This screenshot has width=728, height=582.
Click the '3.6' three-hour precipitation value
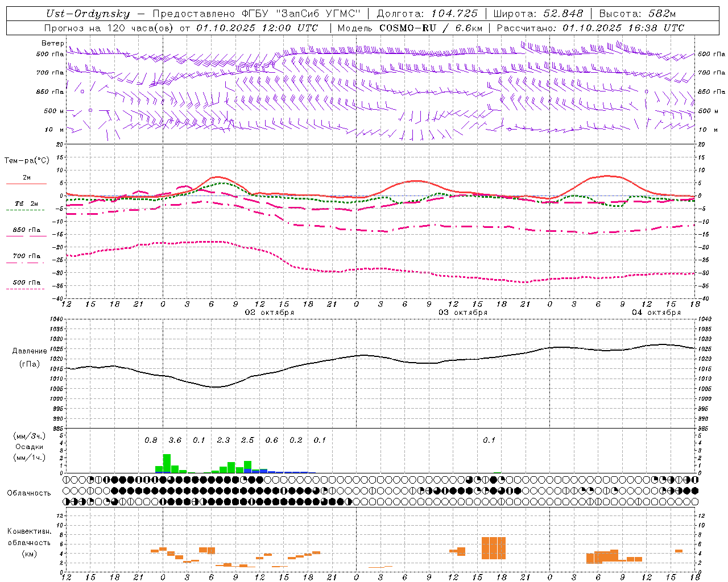pos(175,440)
